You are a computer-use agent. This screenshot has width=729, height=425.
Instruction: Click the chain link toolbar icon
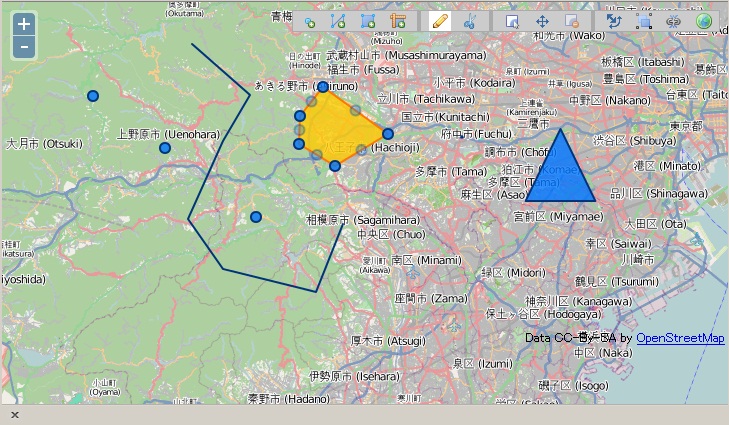click(x=673, y=21)
